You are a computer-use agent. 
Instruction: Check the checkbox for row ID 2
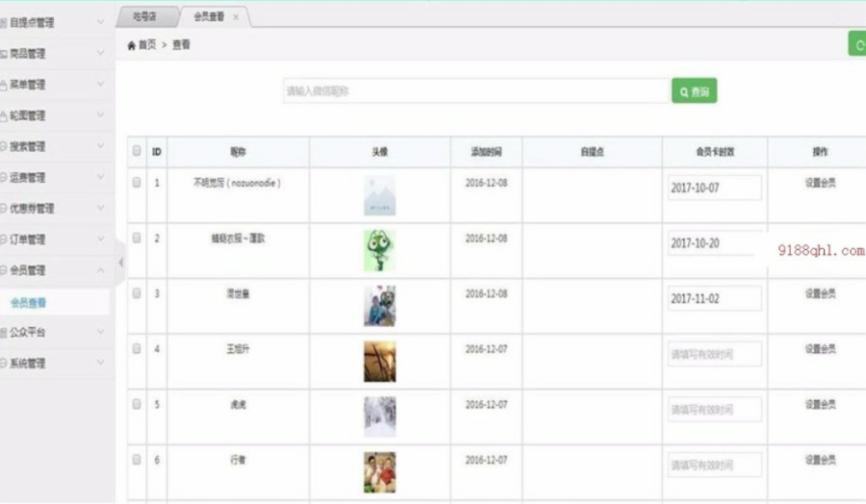137,238
